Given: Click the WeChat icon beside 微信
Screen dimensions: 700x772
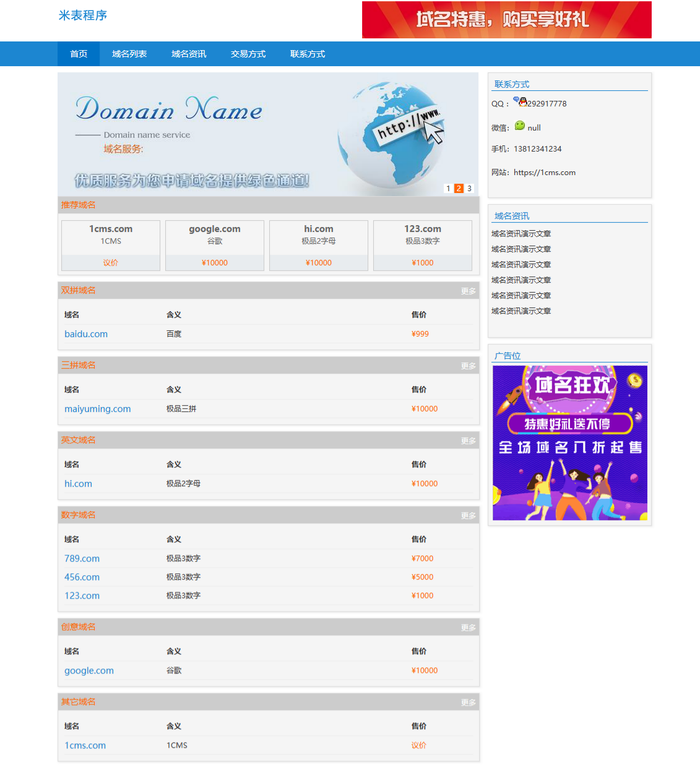Looking at the screenshot, I should pos(519,127).
